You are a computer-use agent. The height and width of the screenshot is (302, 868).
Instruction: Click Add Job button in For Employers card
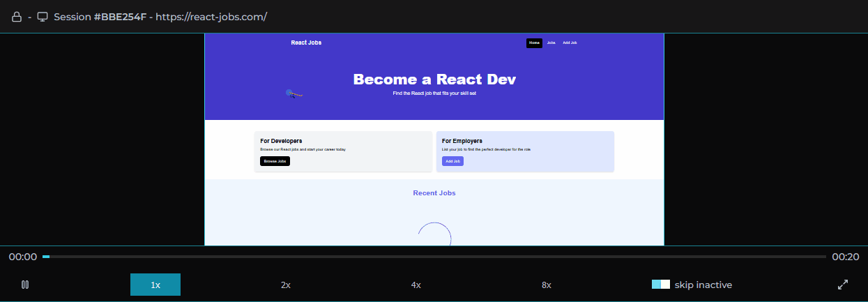click(452, 161)
